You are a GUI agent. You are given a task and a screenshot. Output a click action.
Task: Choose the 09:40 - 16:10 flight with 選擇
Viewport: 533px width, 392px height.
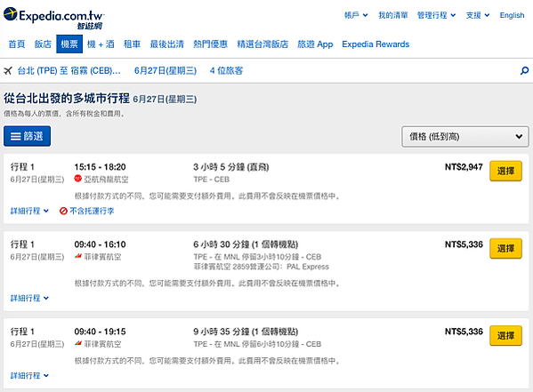click(505, 248)
